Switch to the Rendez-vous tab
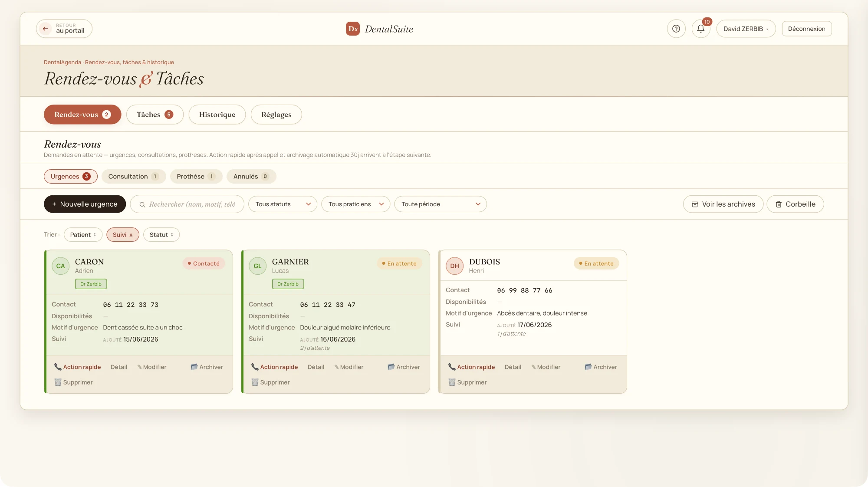 pos(82,115)
